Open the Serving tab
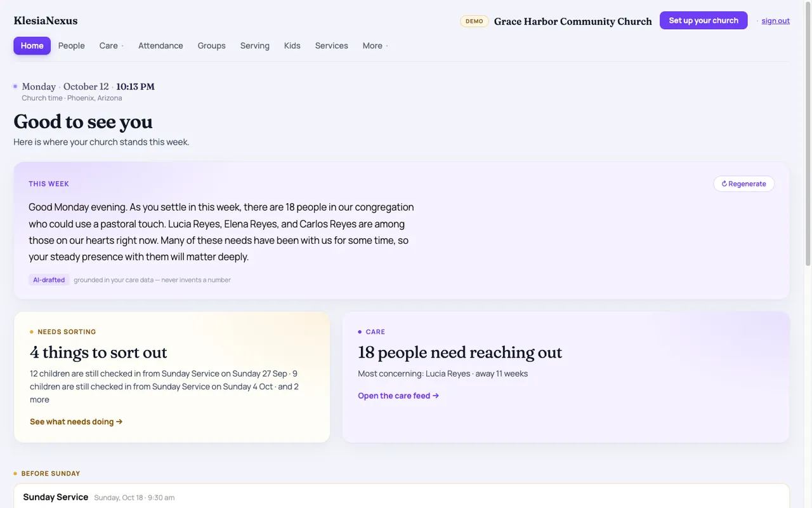 click(255, 46)
